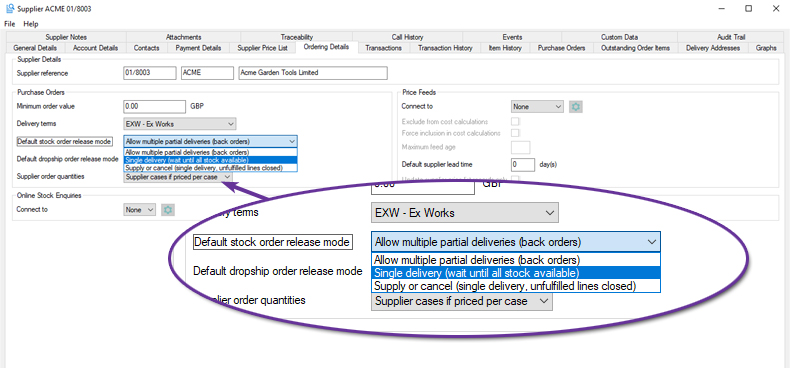Open the Graphs tab

tap(766, 48)
